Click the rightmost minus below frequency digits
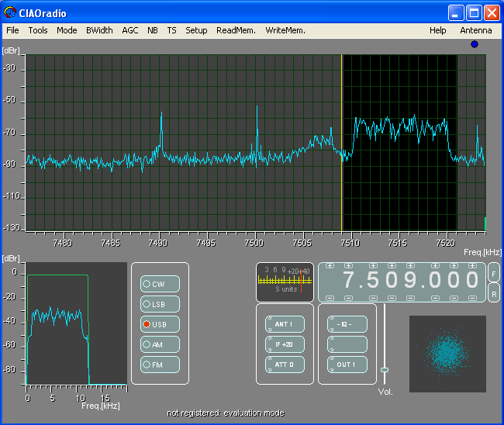 coord(474,298)
